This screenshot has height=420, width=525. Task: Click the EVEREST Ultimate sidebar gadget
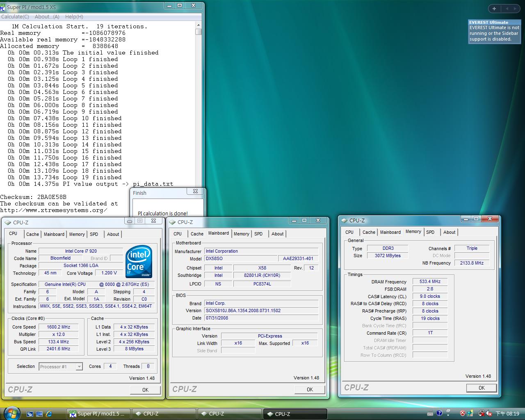pyautogui.click(x=495, y=31)
